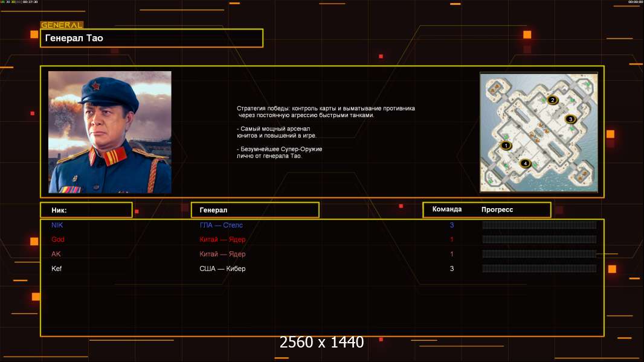This screenshot has width=644, height=362.
Task: Click God's loading progress bar
Action: pyautogui.click(x=539, y=240)
